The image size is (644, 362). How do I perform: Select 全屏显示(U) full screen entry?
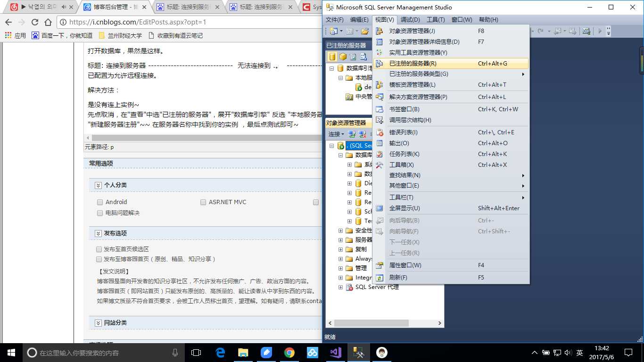point(451,208)
